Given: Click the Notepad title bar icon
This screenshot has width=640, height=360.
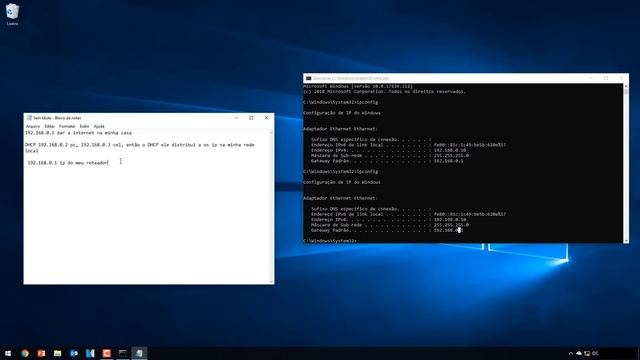Looking at the screenshot, I should pyautogui.click(x=29, y=118).
